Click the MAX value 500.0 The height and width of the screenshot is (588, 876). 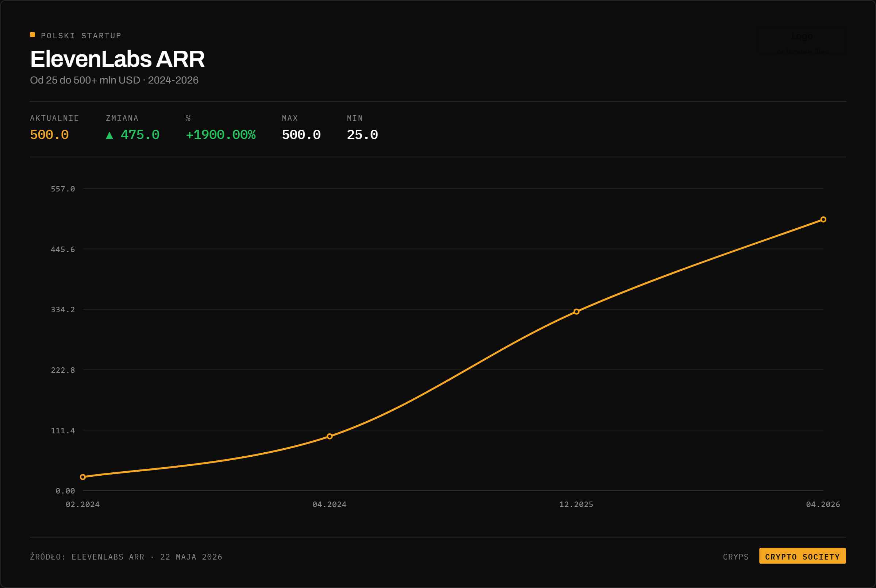[x=301, y=135]
